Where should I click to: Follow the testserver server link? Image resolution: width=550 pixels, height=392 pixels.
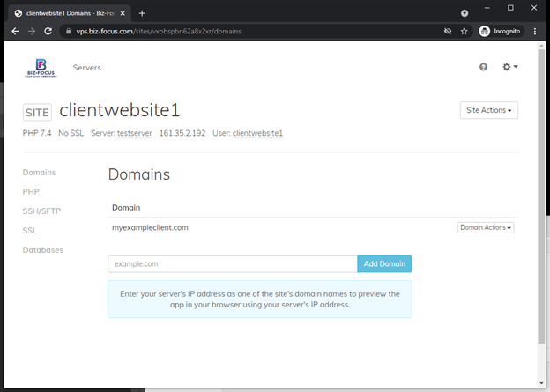134,133
